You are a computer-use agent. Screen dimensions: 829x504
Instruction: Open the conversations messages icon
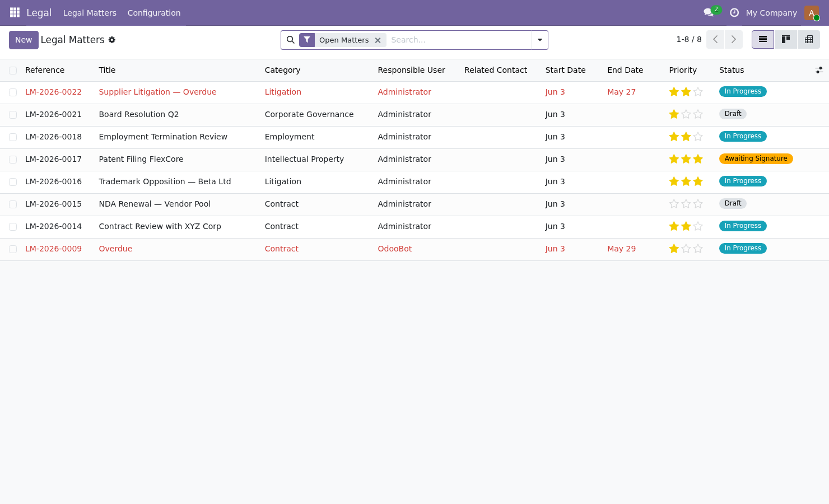click(709, 12)
